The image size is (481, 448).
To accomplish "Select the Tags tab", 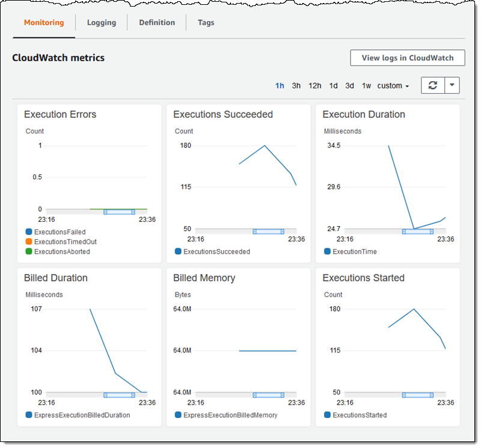I will point(206,23).
